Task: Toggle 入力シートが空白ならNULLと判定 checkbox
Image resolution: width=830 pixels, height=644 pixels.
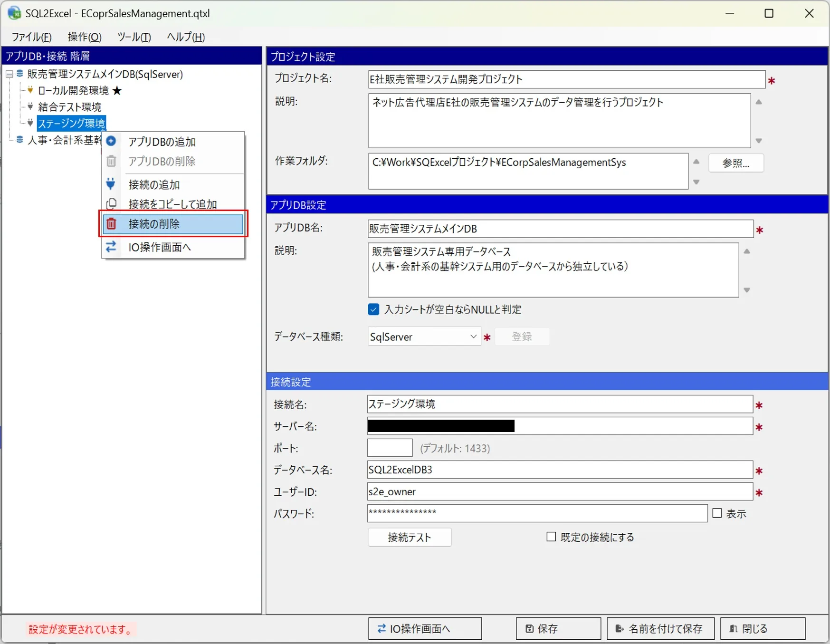Action: click(373, 309)
